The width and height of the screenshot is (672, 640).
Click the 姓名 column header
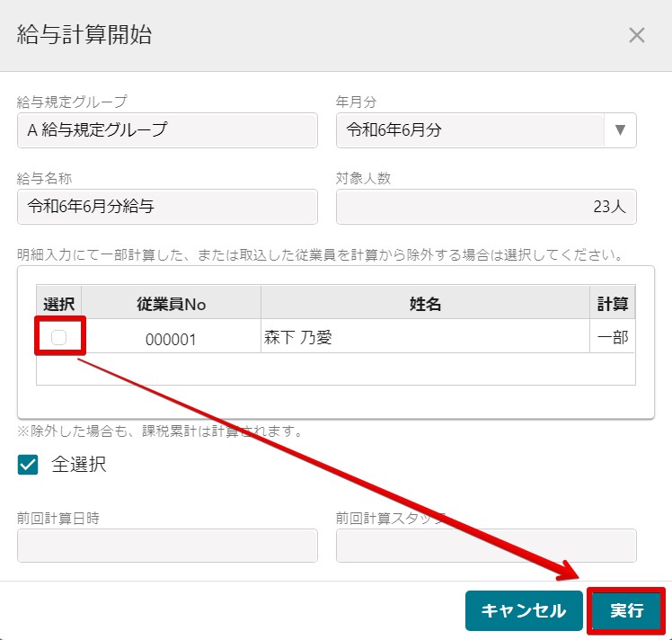point(425,304)
